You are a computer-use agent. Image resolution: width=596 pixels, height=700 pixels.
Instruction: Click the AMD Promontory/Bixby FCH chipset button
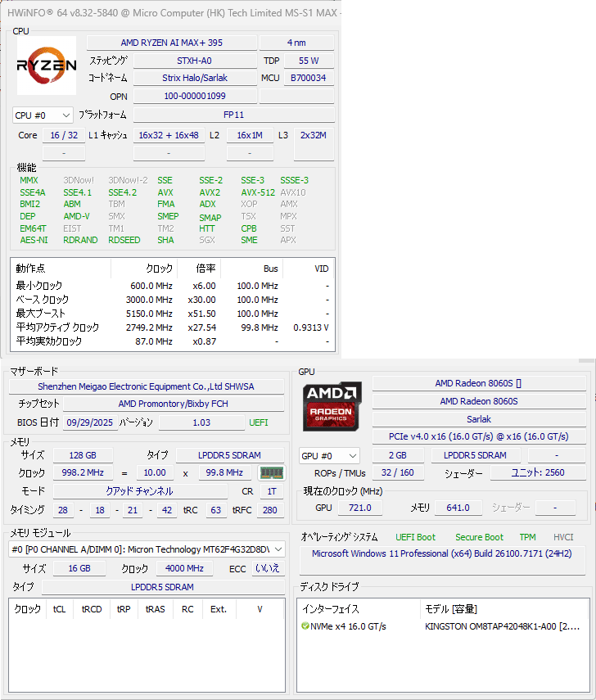(x=173, y=404)
